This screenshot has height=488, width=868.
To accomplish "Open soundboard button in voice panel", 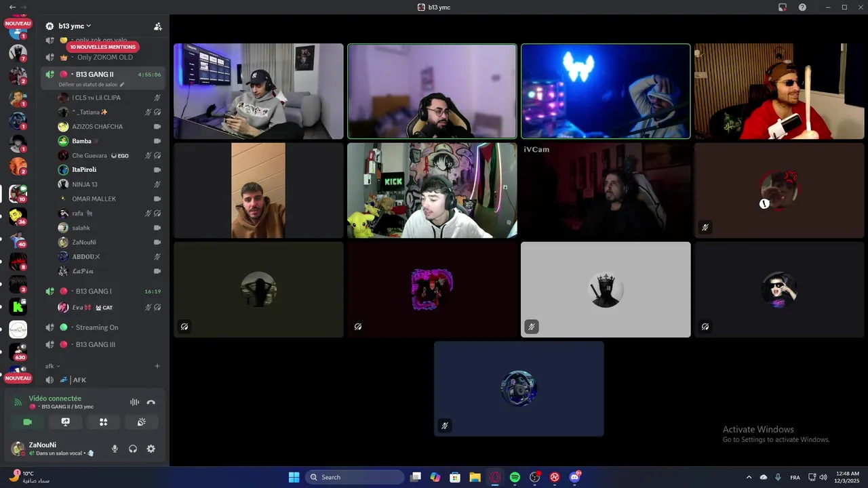I will (x=141, y=422).
